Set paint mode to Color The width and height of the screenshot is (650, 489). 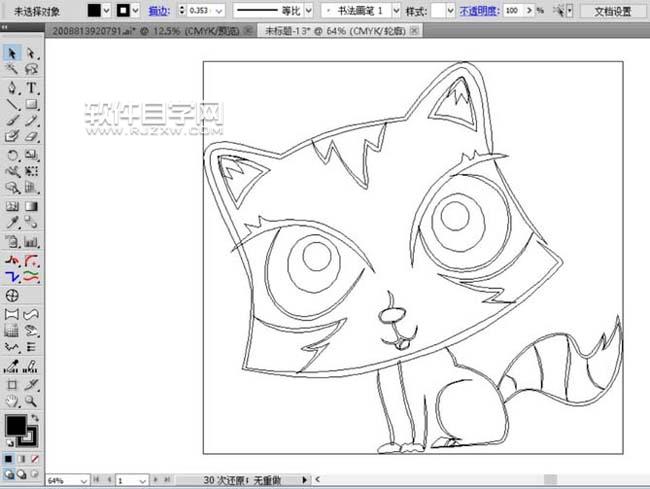tap(8, 459)
